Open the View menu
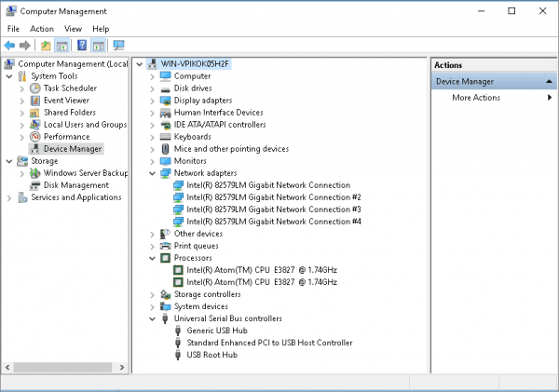Viewport: 559px width, 392px height. click(73, 29)
